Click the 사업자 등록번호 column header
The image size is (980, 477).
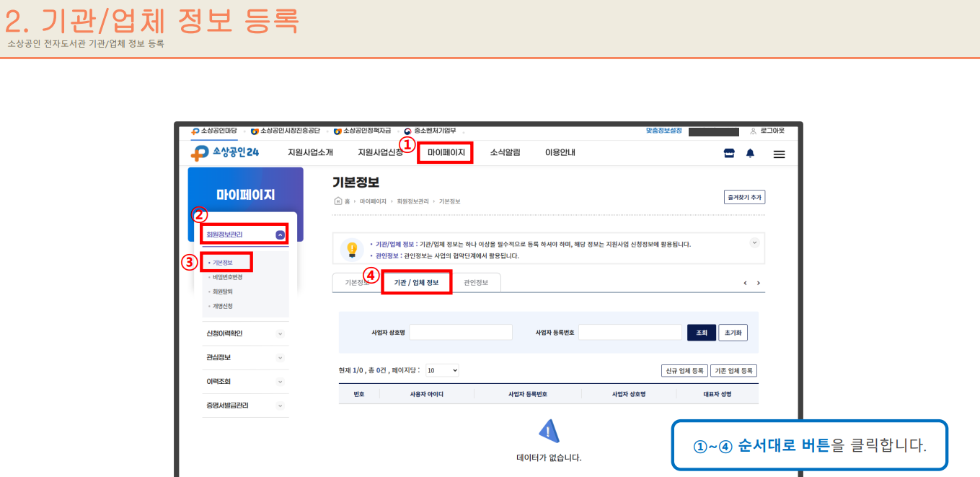528,394
